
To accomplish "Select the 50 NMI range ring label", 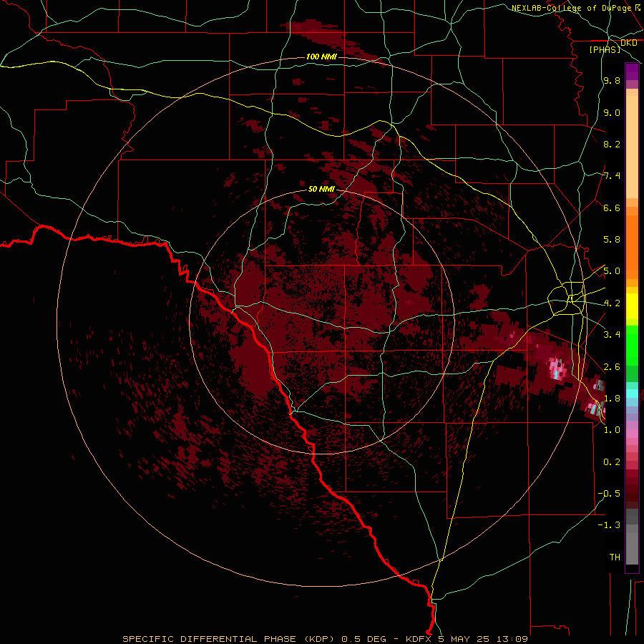I will (321, 189).
